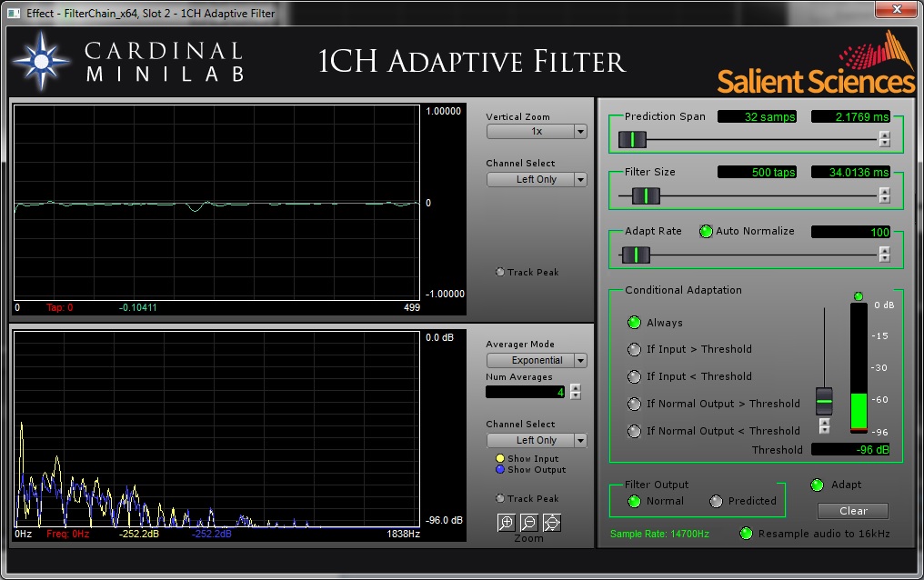Enable Track Peak on the coefficient graph
Viewport: 924px width, 580px height.
pos(500,272)
